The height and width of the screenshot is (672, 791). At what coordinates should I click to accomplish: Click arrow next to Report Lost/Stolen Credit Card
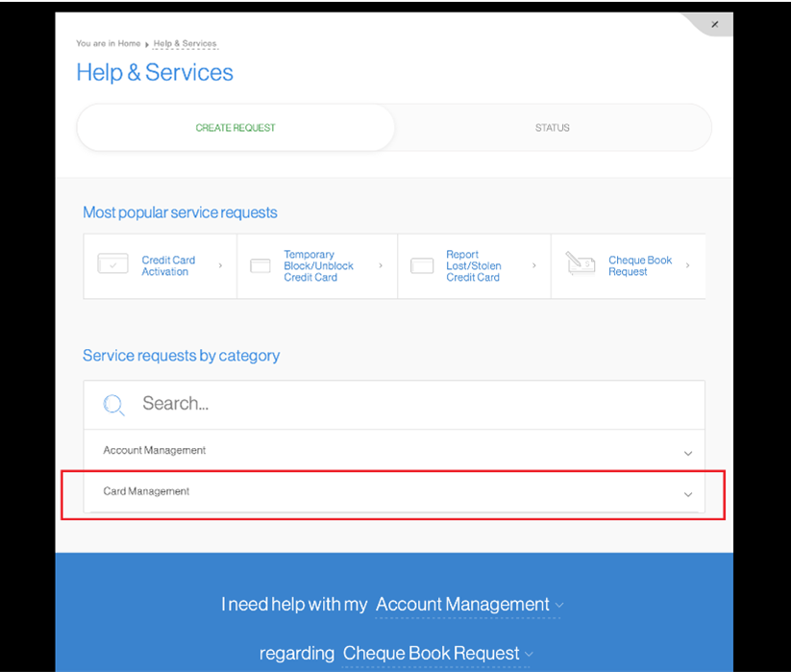click(534, 266)
